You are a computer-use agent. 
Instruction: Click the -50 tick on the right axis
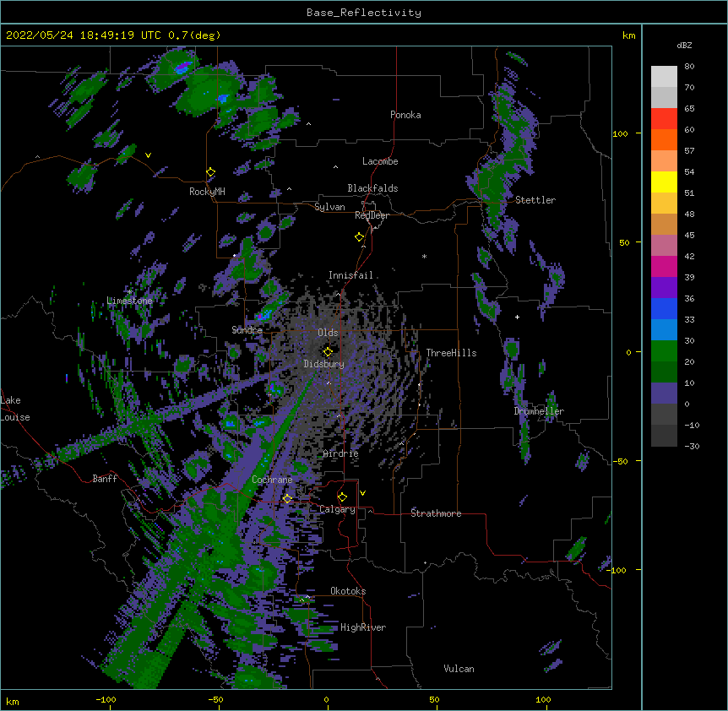(620, 461)
